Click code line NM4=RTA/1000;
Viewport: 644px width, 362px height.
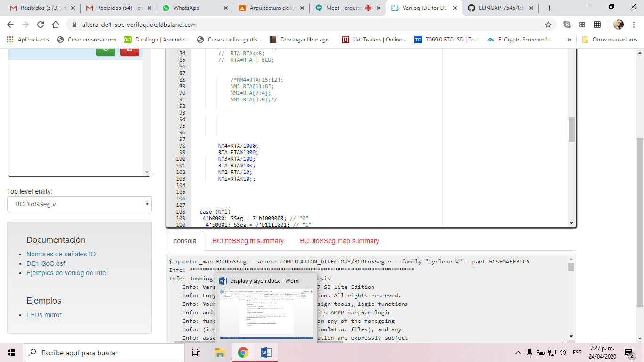[238, 146]
